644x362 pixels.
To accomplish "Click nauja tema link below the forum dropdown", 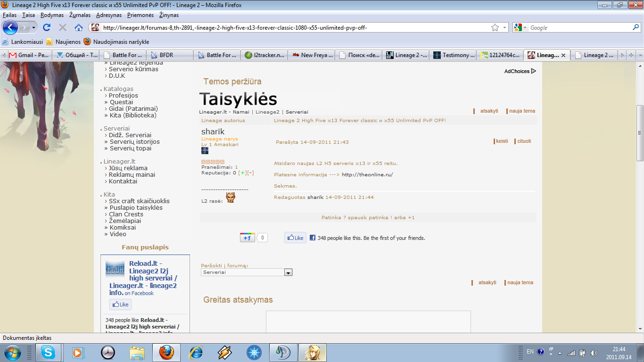I will (x=520, y=283).
